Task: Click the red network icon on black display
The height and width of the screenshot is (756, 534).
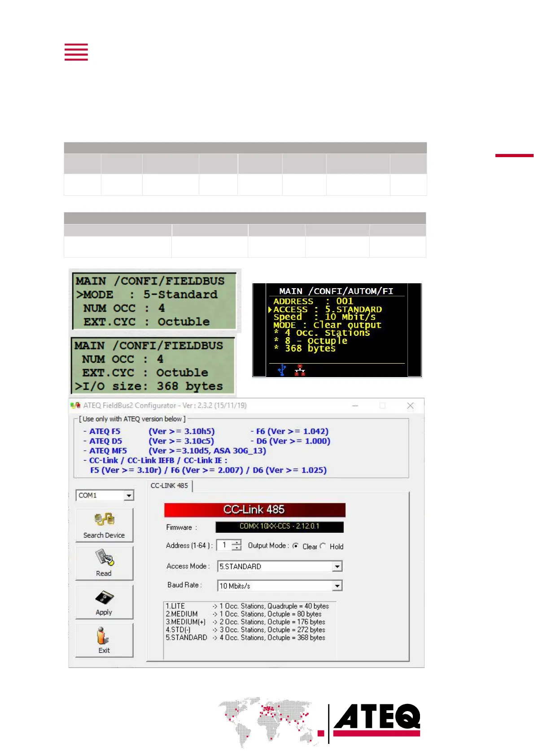Action: (x=300, y=370)
